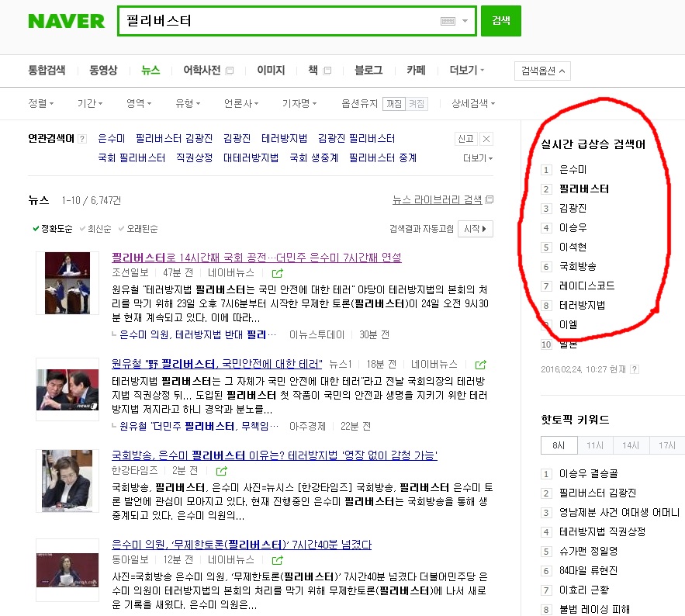
Task: Collapse the 검색옵션 panel
Action: point(542,71)
